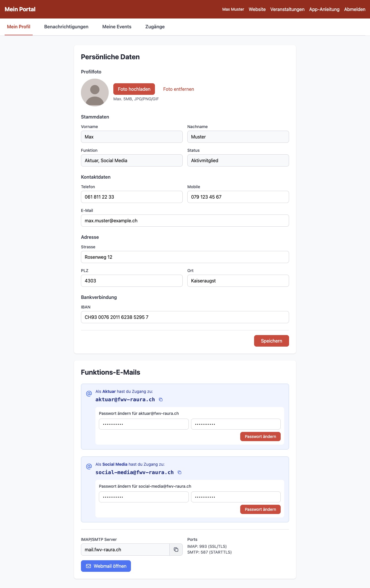The image size is (370, 588).
Task: Click the Abmelden link in header
Action: coord(355,9)
